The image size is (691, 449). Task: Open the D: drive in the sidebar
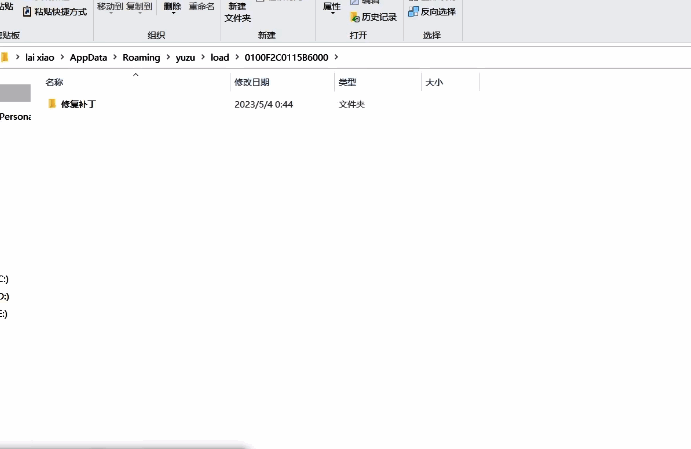point(4,297)
